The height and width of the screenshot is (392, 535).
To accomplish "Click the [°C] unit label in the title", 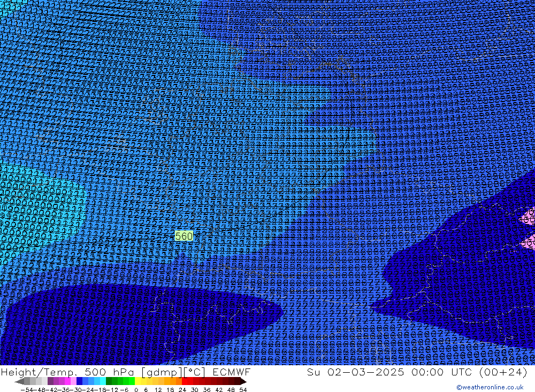I will pos(195,372).
